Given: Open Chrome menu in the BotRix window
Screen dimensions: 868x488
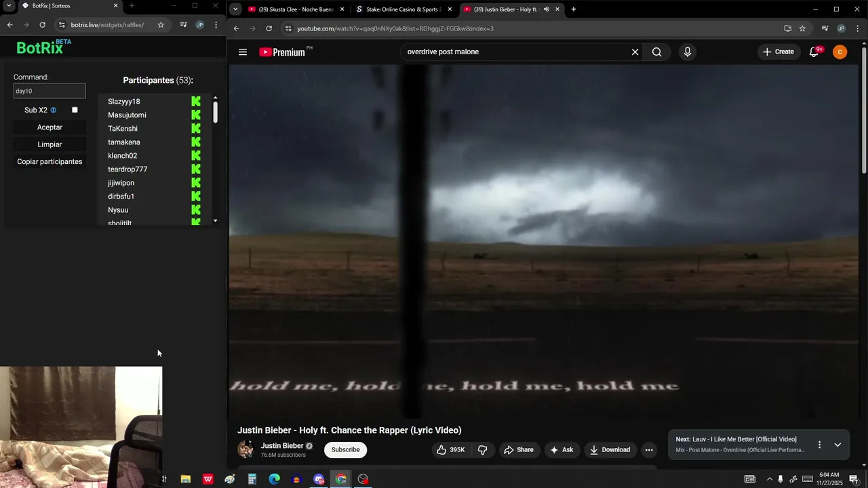Looking at the screenshot, I should [216, 25].
